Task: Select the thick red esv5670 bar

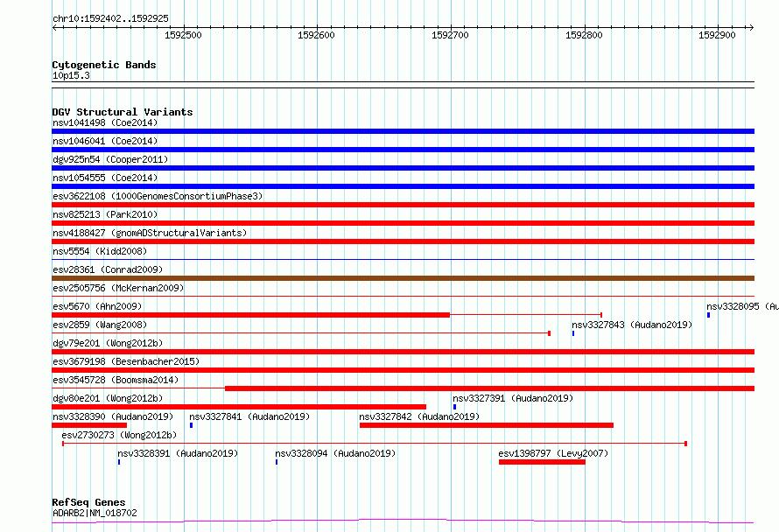Action: tap(251, 315)
